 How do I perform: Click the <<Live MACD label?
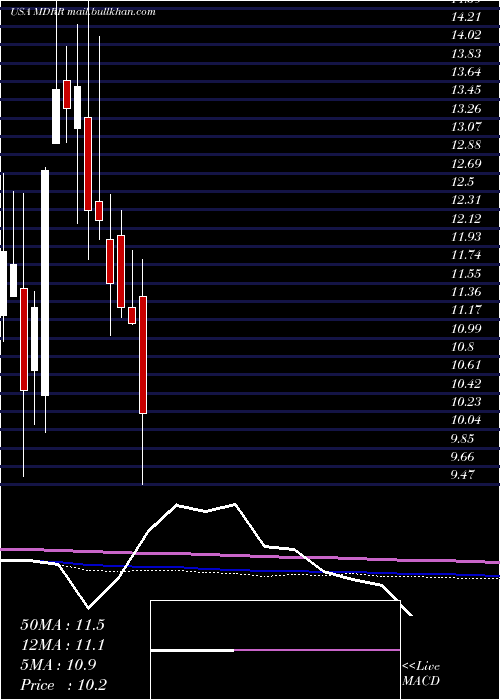click(421, 674)
